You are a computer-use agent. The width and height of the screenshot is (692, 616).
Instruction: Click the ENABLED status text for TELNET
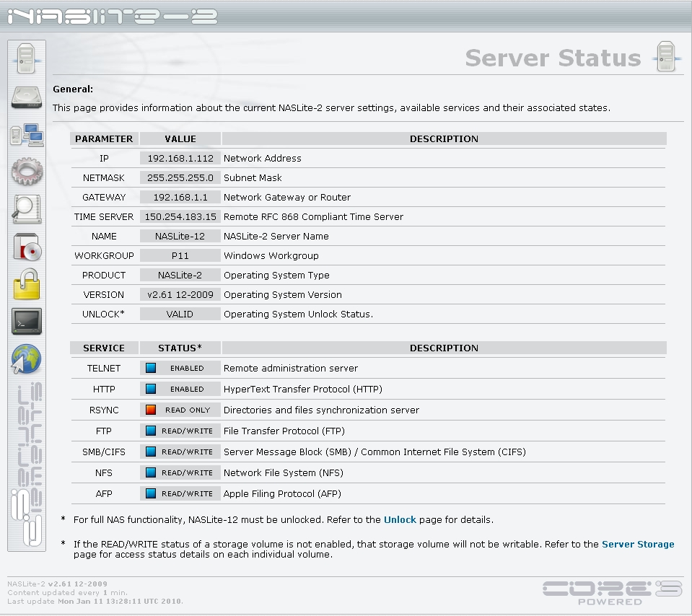pyautogui.click(x=187, y=368)
